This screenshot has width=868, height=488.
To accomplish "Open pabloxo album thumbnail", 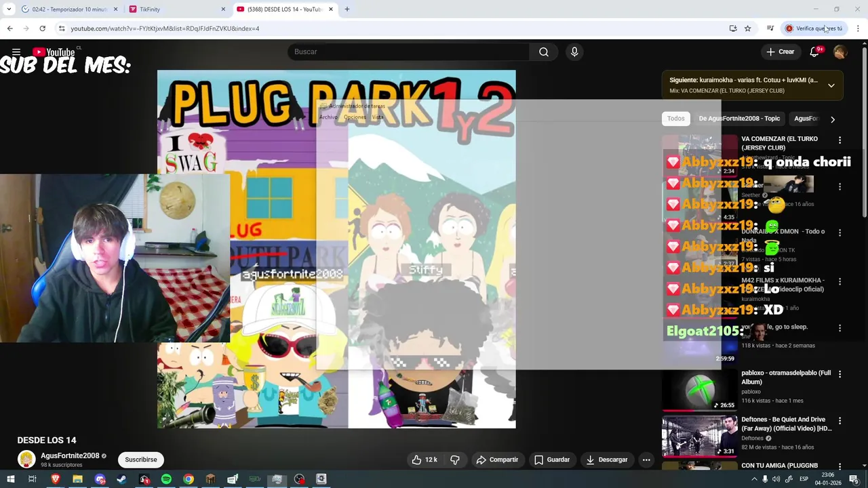I will [699, 389].
